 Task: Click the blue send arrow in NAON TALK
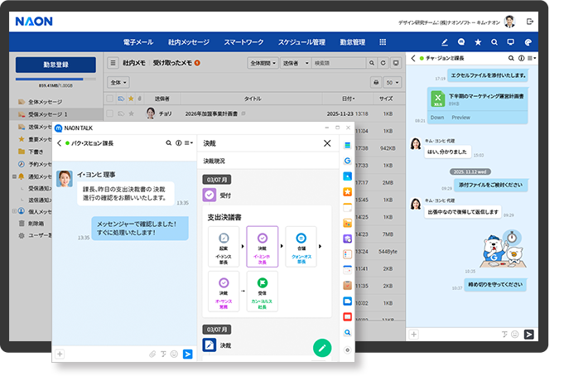pos(188,354)
